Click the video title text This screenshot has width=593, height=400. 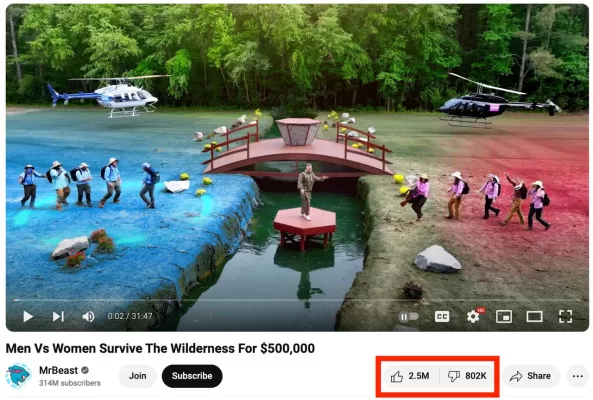(160, 348)
